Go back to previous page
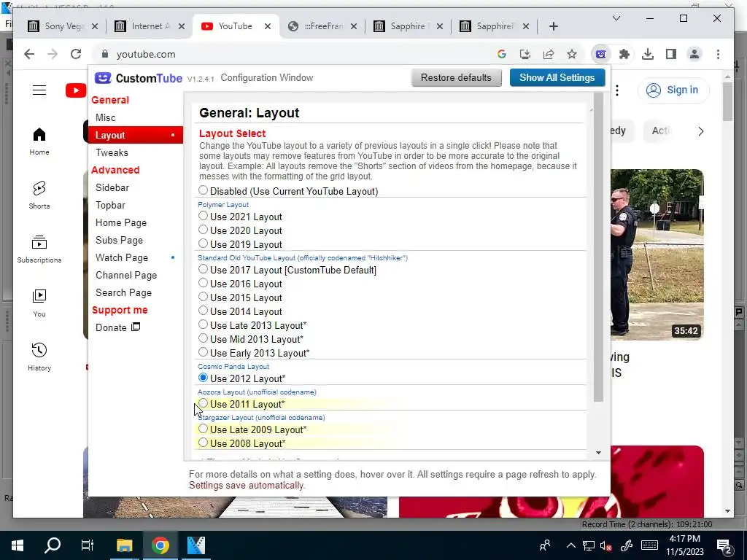This screenshot has width=747, height=560. (29, 54)
